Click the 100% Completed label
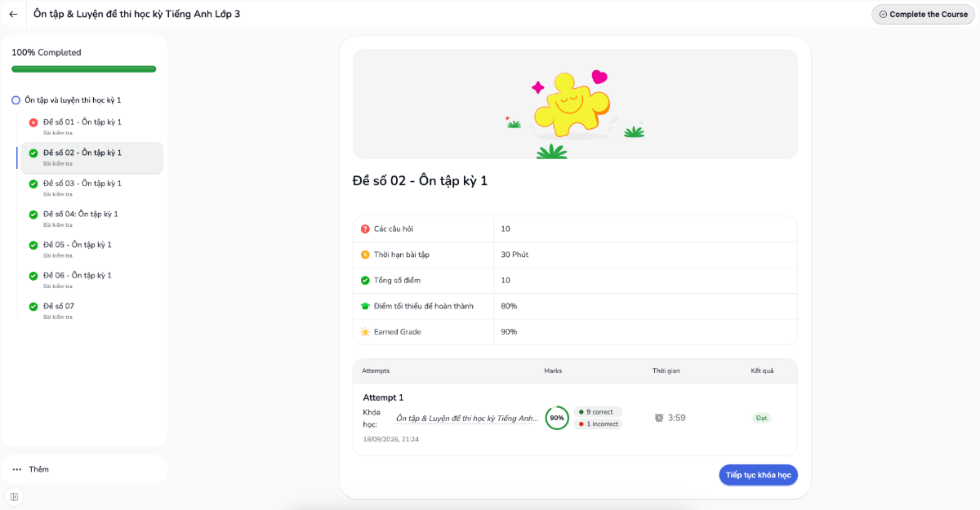This screenshot has width=980, height=510. (47, 52)
